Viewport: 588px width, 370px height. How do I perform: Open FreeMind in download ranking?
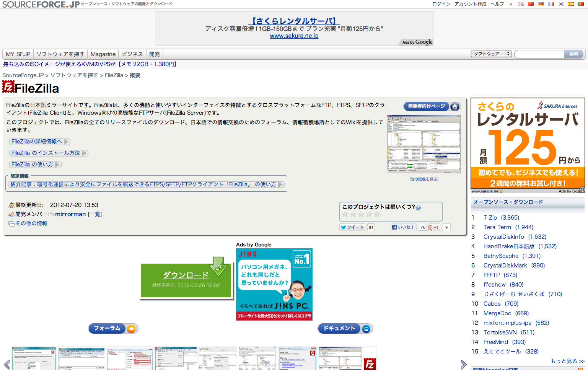pyautogui.click(x=496, y=342)
